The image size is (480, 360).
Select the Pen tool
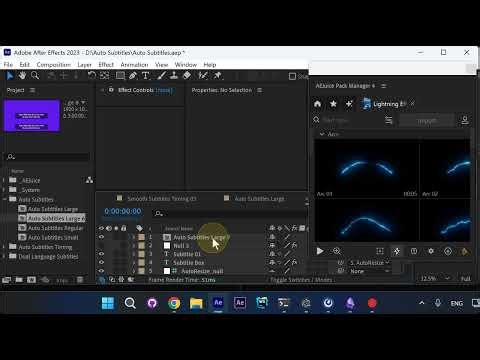133,76
